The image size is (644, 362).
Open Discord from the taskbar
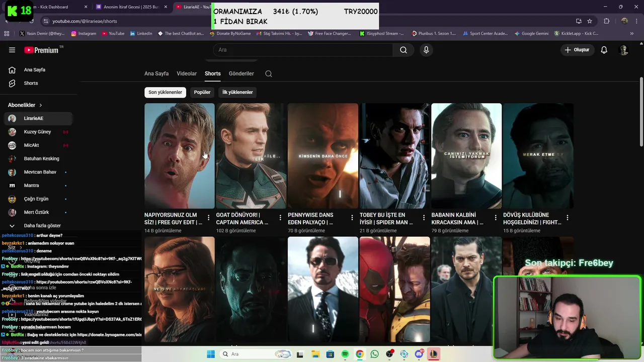coord(419,354)
